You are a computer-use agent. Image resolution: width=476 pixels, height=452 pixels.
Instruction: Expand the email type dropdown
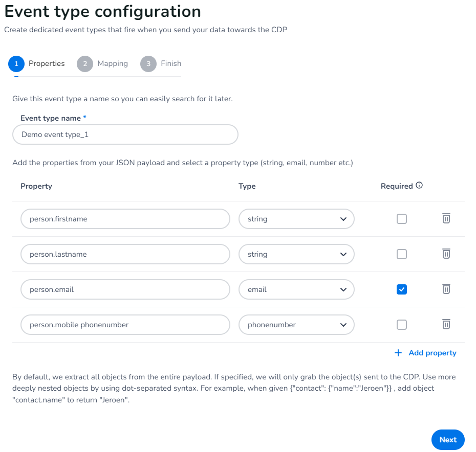(296, 289)
